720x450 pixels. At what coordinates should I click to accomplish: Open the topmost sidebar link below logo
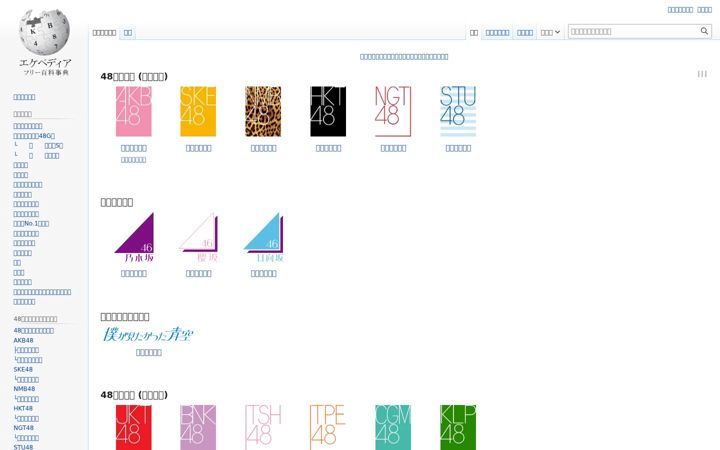pyautogui.click(x=24, y=97)
